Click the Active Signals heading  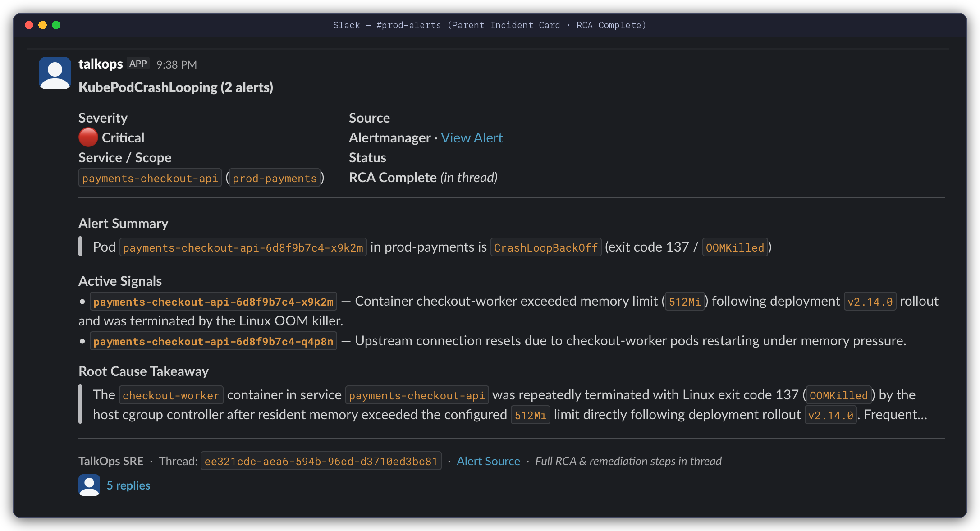point(120,281)
